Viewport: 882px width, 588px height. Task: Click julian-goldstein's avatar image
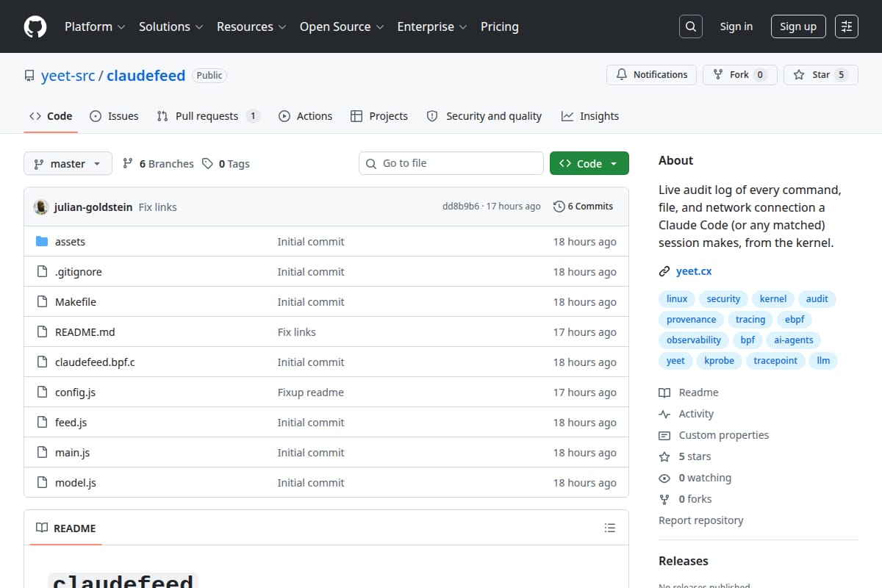pos(41,207)
